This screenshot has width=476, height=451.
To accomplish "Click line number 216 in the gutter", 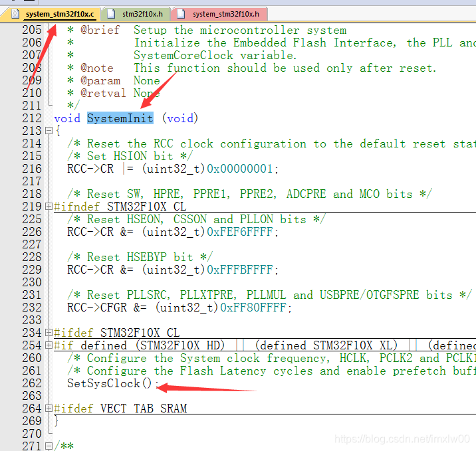I will click(x=31, y=169).
